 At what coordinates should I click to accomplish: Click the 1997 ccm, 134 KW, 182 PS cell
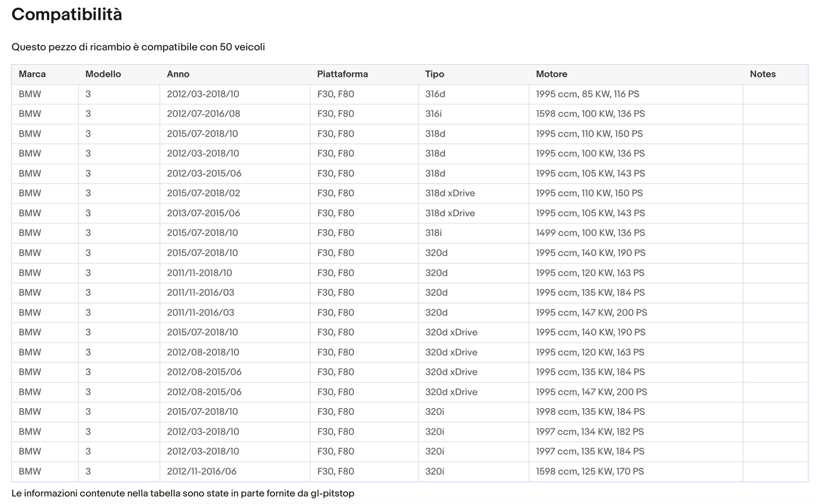(636, 432)
